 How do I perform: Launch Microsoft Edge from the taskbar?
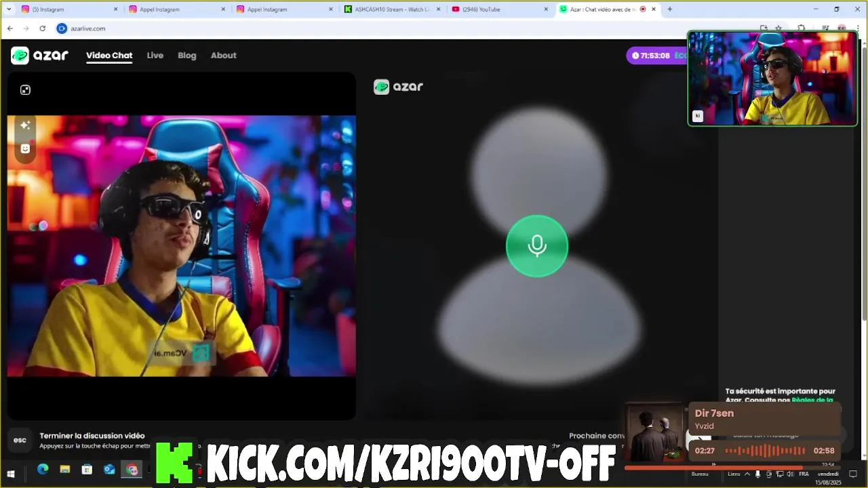point(43,469)
